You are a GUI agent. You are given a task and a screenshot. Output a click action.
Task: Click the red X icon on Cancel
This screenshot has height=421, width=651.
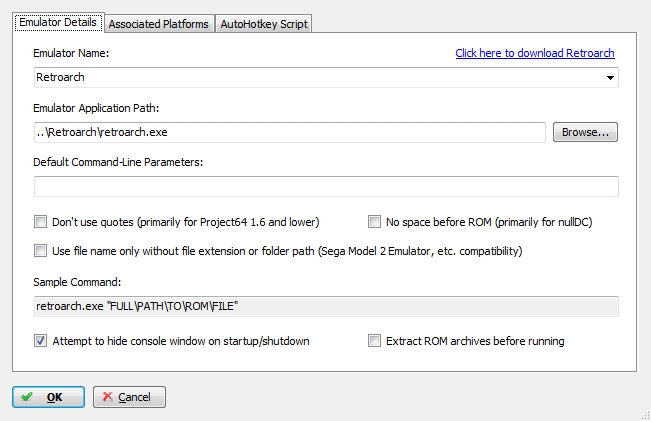point(107,397)
